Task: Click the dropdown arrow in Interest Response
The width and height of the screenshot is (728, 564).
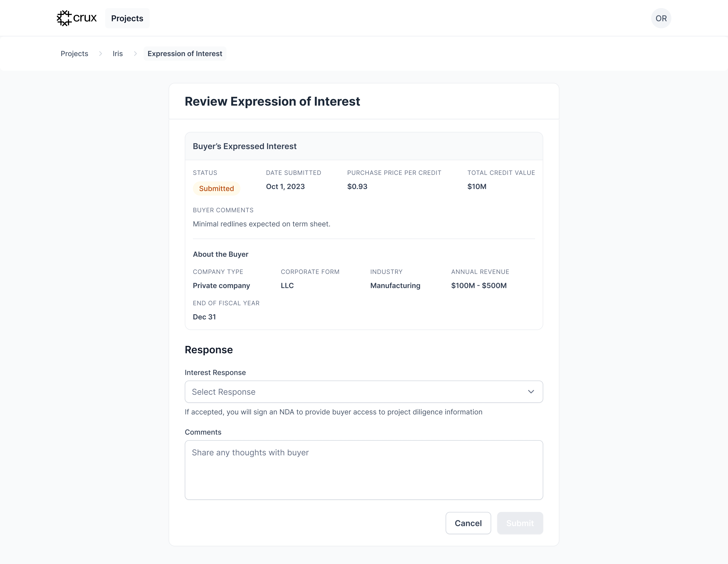Action: 531,392
